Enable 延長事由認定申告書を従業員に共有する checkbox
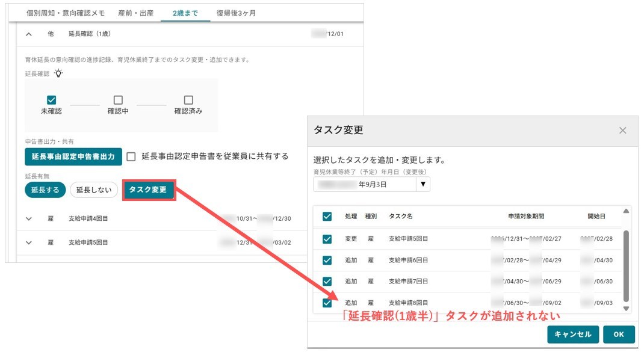Image resolution: width=644 pixels, height=355 pixels. (x=131, y=157)
